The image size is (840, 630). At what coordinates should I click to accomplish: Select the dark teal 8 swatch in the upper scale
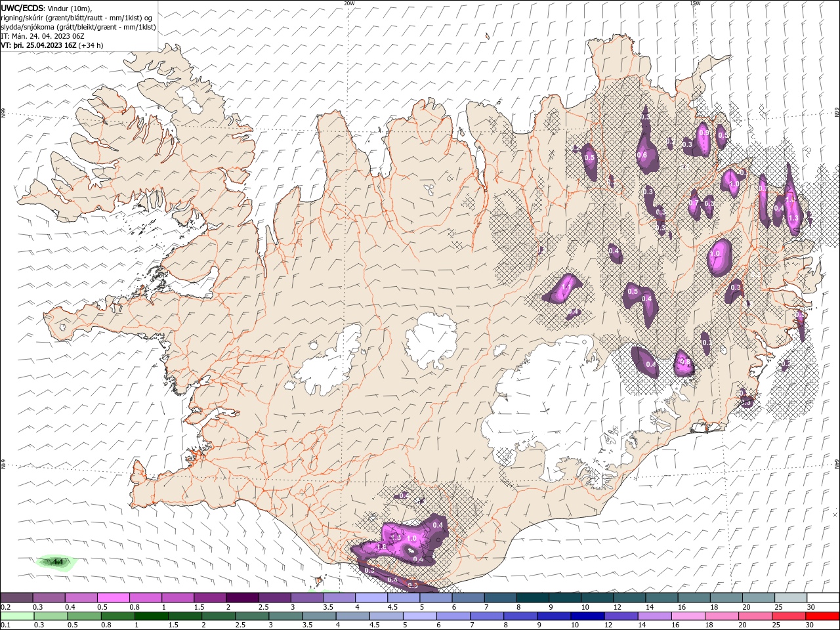532,597
